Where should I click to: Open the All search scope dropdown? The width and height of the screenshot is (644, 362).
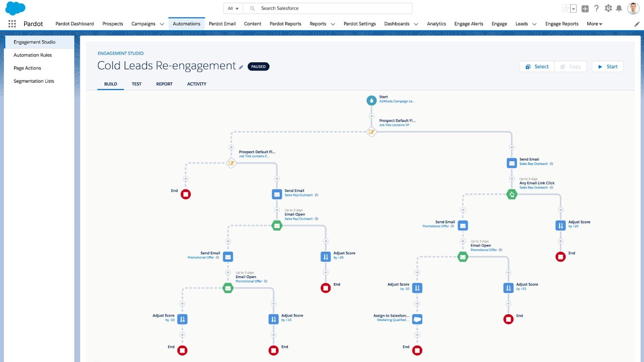(233, 8)
